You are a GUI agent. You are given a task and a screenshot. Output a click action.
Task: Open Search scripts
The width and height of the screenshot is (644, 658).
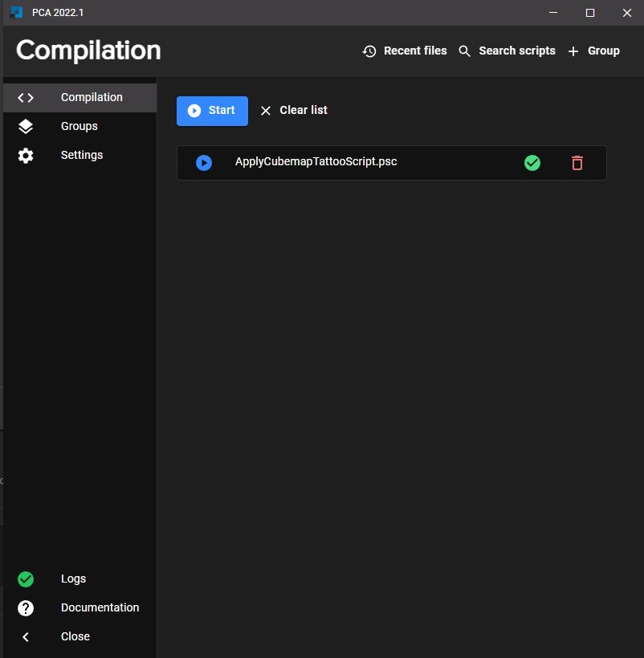click(507, 51)
